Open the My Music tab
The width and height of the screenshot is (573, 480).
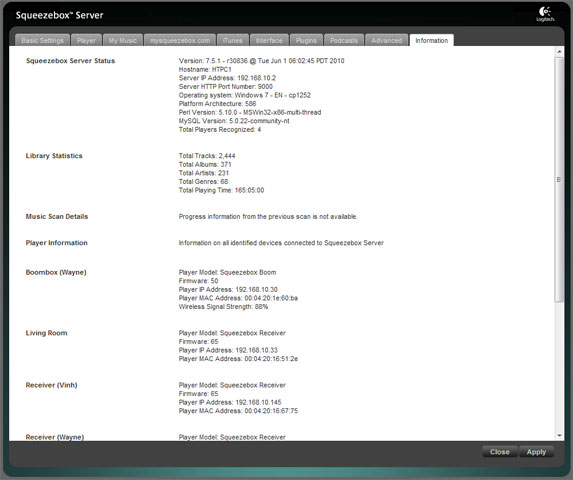(123, 40)
